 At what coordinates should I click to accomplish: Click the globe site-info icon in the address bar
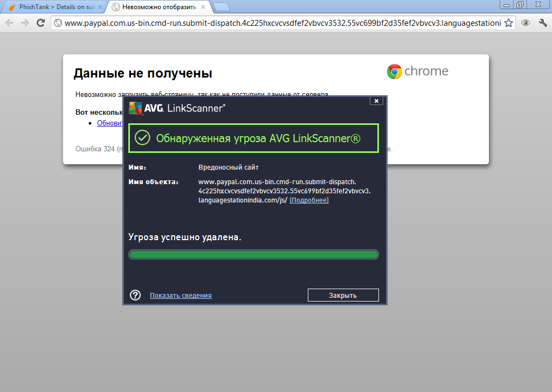pos(58,23)
